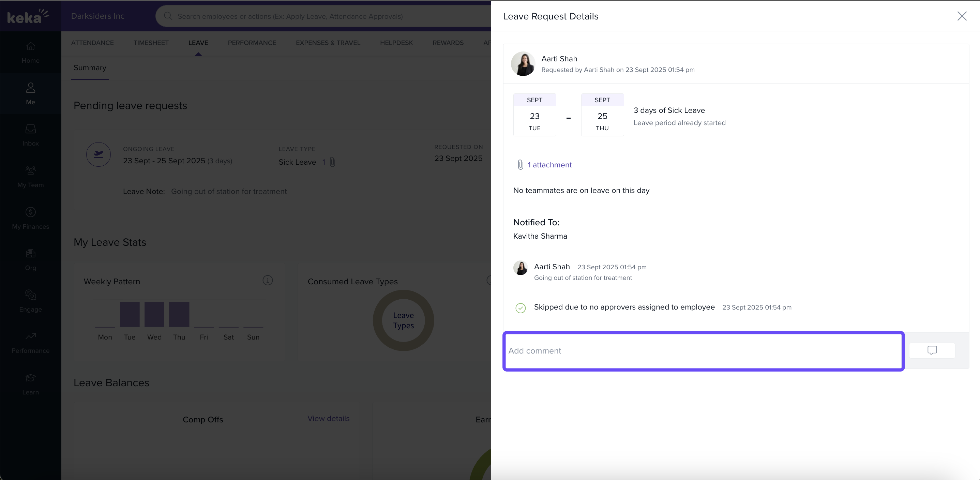Click the Add comment input field
The height and width of the screenshot is (480, 980).
703,351
